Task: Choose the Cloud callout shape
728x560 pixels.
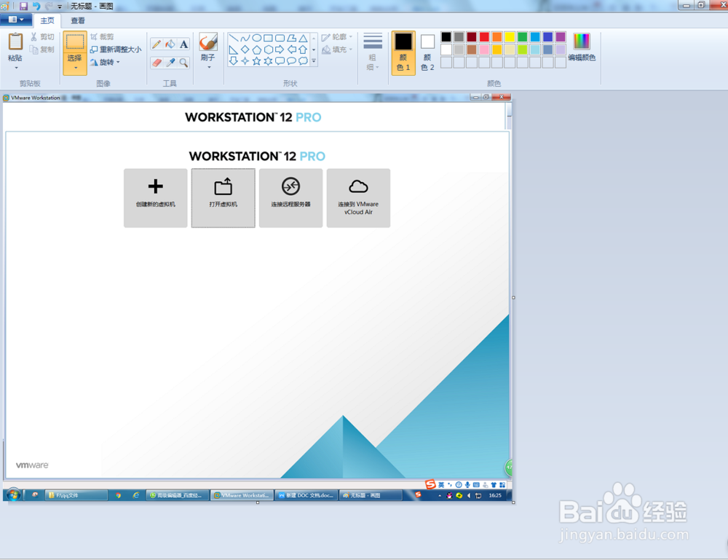Action: pos(303,61)
